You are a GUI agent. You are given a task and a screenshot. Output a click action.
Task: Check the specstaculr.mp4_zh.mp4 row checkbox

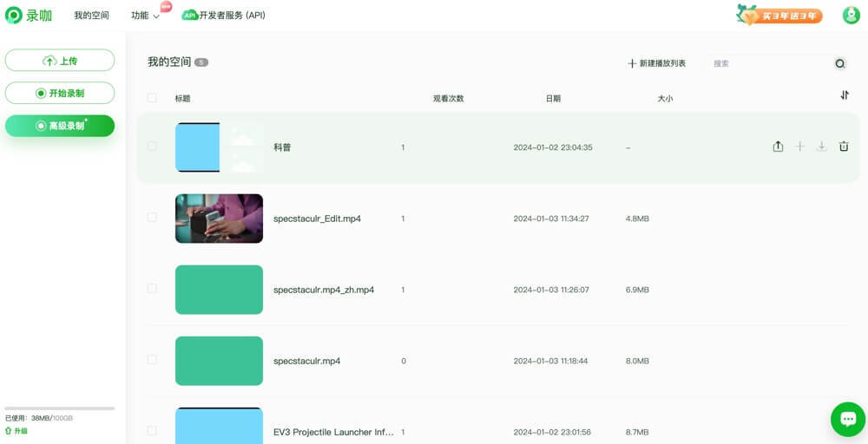pos(152,289)
